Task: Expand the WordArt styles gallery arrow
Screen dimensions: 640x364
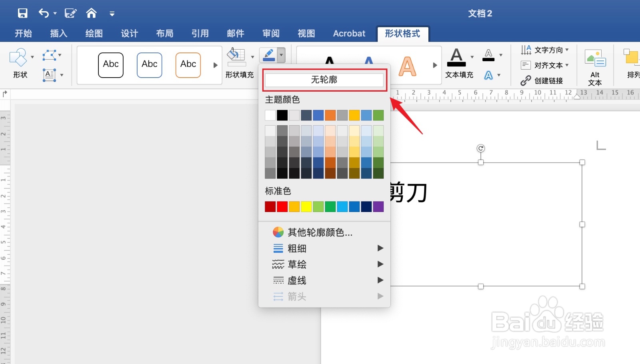Action: point(435,65)
